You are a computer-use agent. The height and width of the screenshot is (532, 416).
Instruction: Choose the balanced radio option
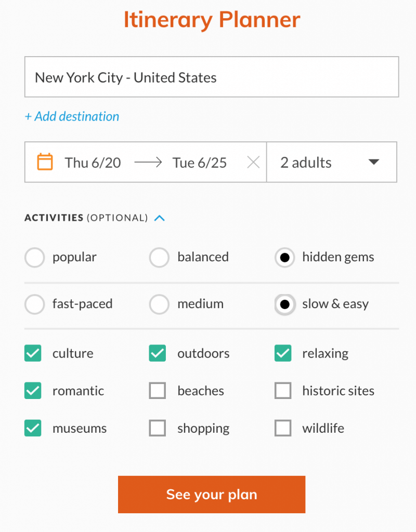point(159,258)
